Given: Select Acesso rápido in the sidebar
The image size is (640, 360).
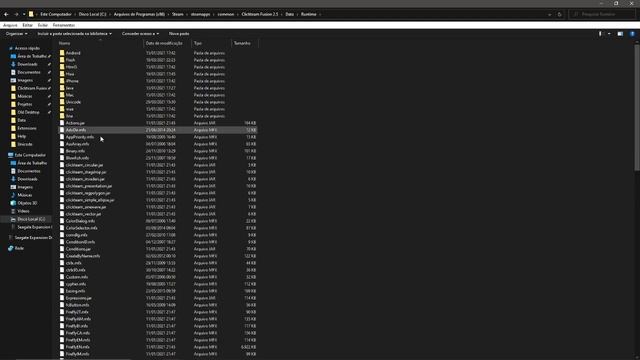Looking at the screenshot, I should [x=27, y=48].
